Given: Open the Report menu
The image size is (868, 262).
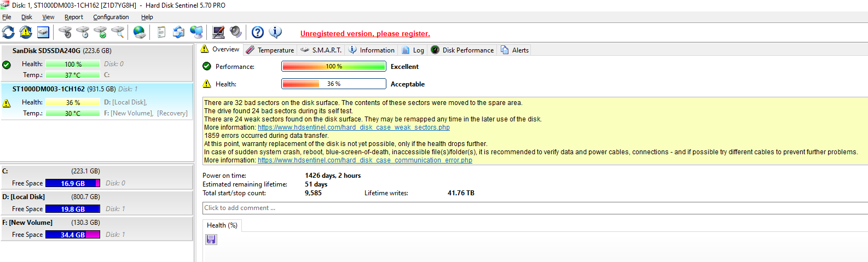Looking at the screenshot, I should click(74, 17).
